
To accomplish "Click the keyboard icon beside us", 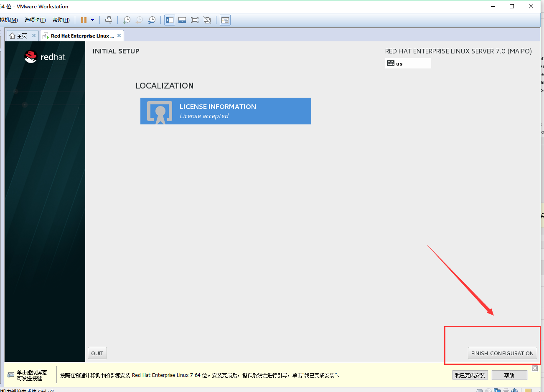I will [391, 63].
